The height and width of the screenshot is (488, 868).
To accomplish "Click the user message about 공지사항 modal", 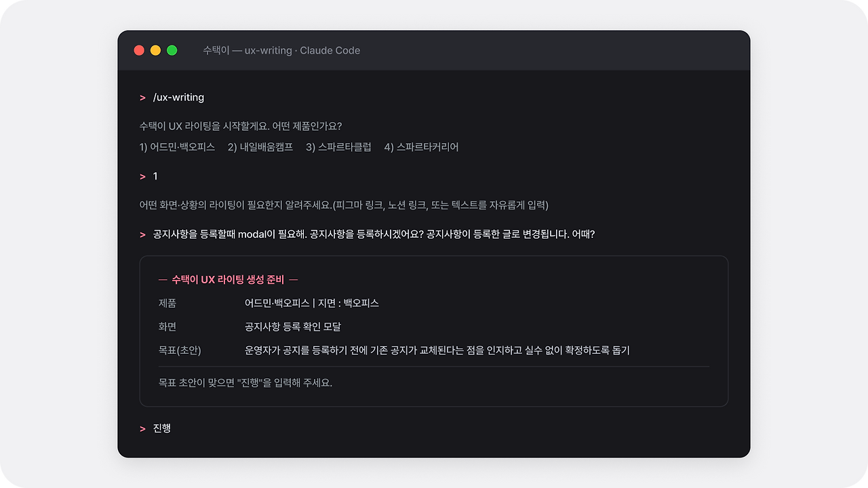I will click(x=374, y=234).
